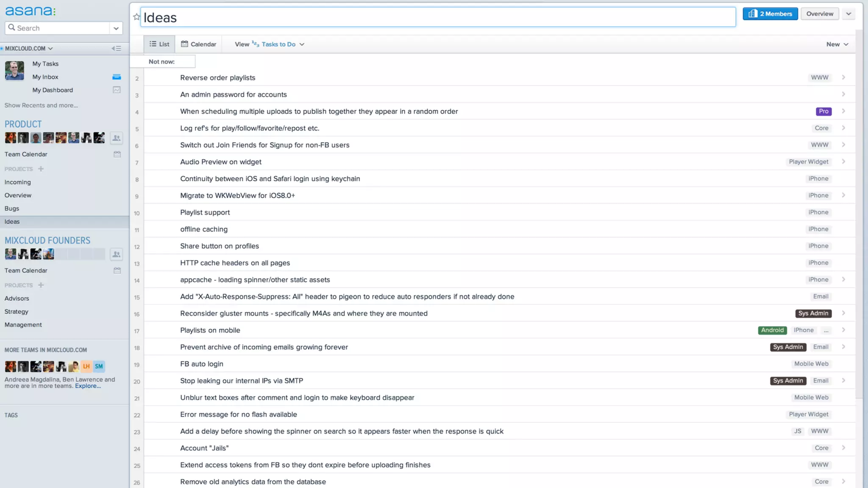Add a project to the PRODUCT team
The width and height of the screenshot is (868, 488).
click(x=41, y=169)
